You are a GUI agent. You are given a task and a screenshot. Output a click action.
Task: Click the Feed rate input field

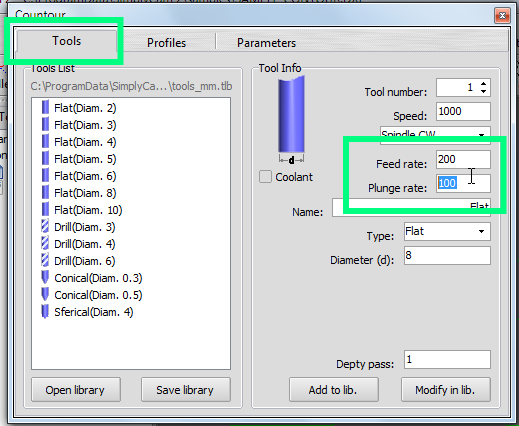tap(463, 159)
